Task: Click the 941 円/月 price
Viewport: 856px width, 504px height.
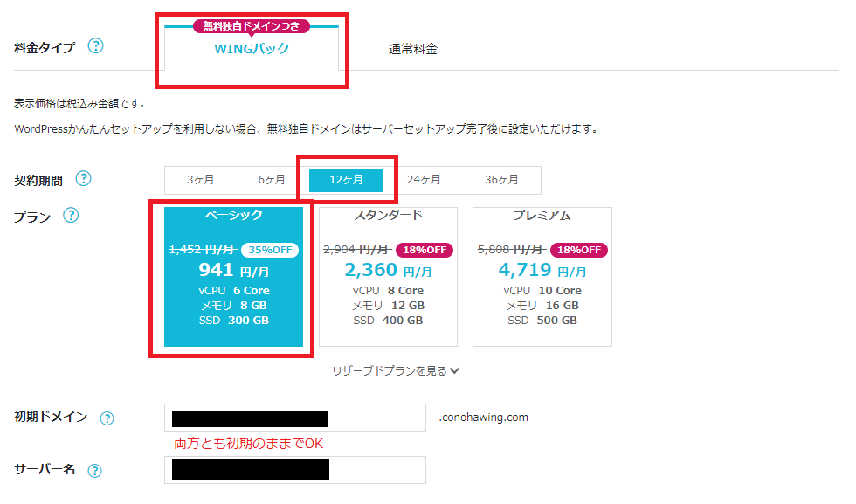Action: click(x=234, y=270)
